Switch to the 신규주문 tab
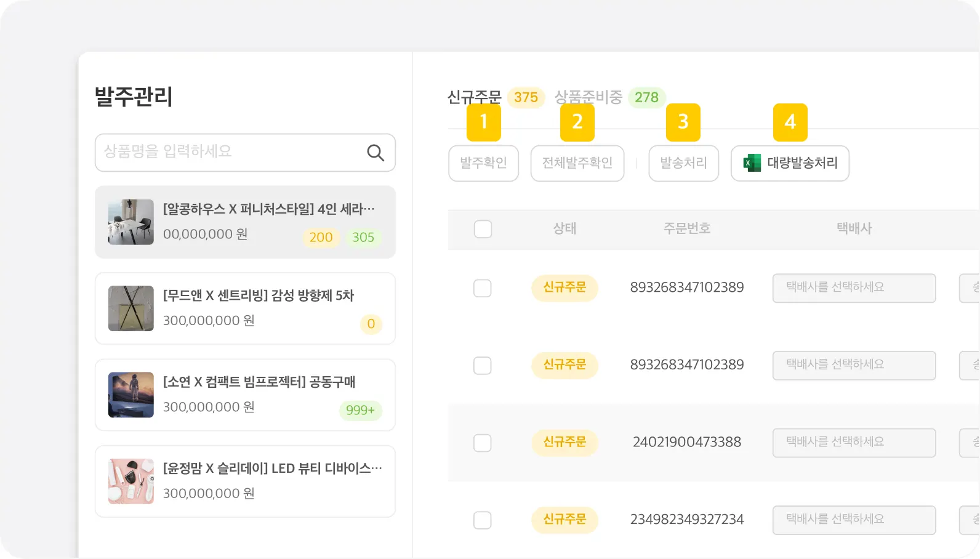Viewport: 980px width, 559px height. coord(475,97)
